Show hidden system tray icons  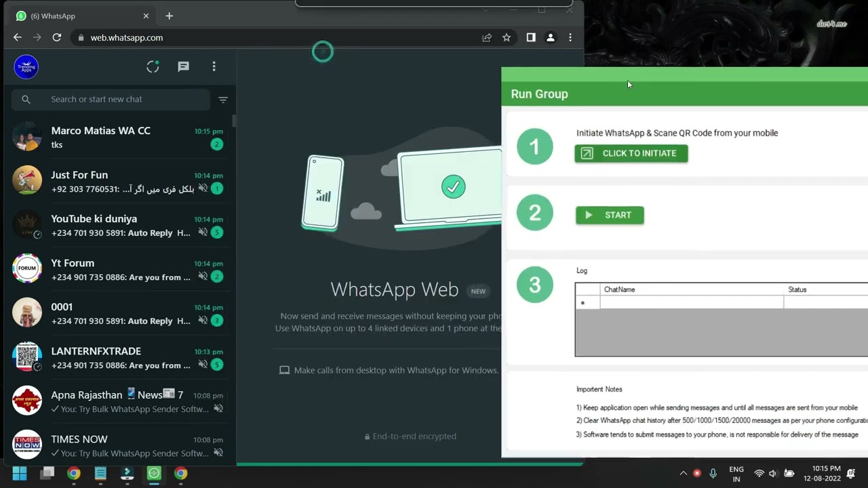click(x=683, y=473)
